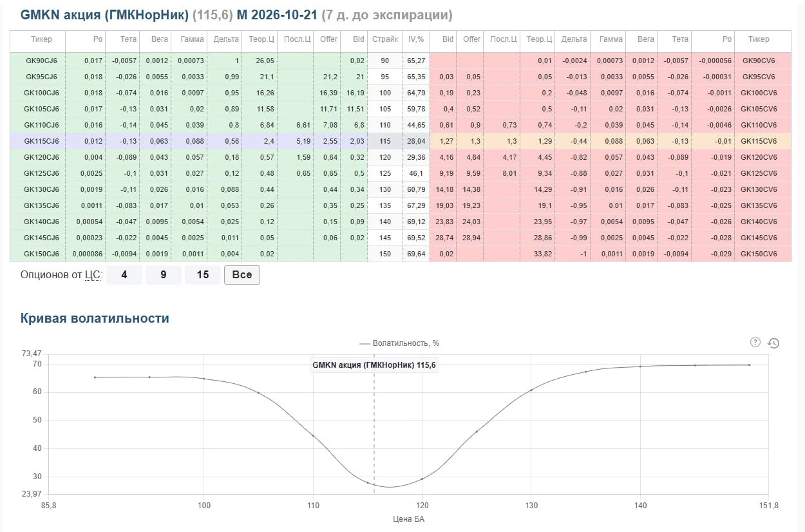Open put ticker GK125CV6
This screenshot has width=805, height=532.
[x=759, y=173]
